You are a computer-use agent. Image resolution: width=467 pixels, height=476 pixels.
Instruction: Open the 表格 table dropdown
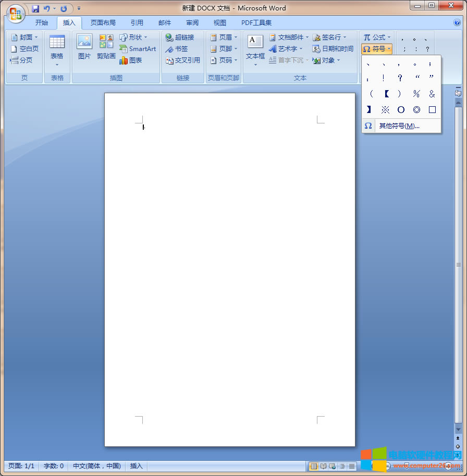click(x=57, y=51)
